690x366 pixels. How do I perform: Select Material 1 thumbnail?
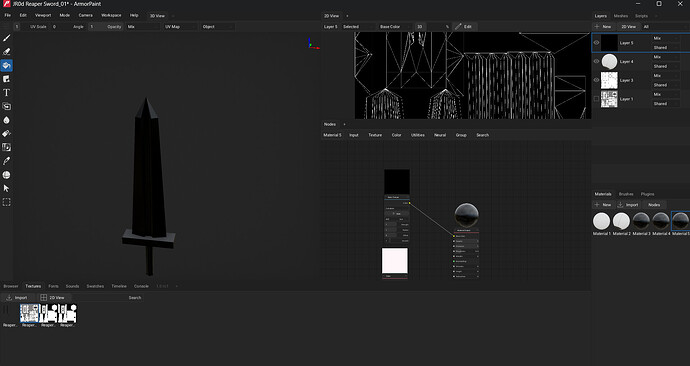601,221
